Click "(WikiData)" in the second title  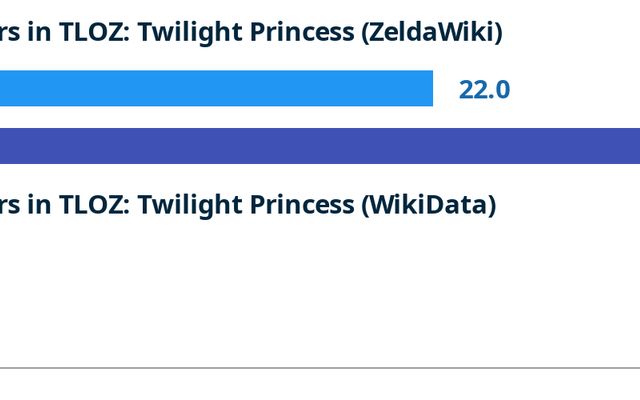428,205
